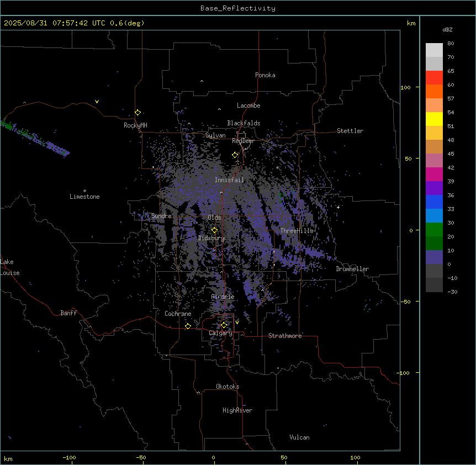This screenshot has width=476, height=465.
Task: Pick the light gray swatch between 80 and 70 dBZ
Action: tap(434, 50)
